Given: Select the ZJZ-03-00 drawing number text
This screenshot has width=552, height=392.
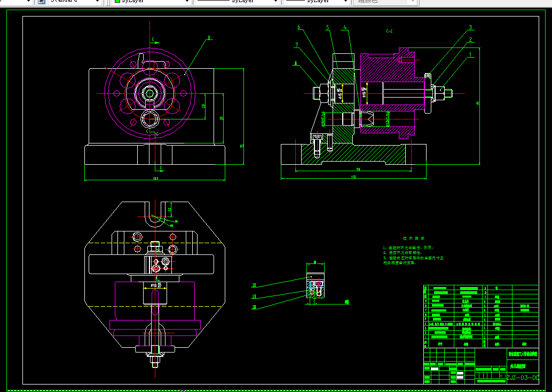Looking at the screenshot, I should (x=523, y=378).
